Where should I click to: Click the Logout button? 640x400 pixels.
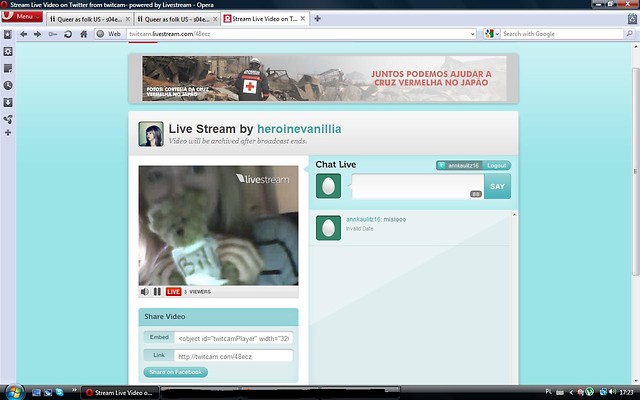point(497,165)
